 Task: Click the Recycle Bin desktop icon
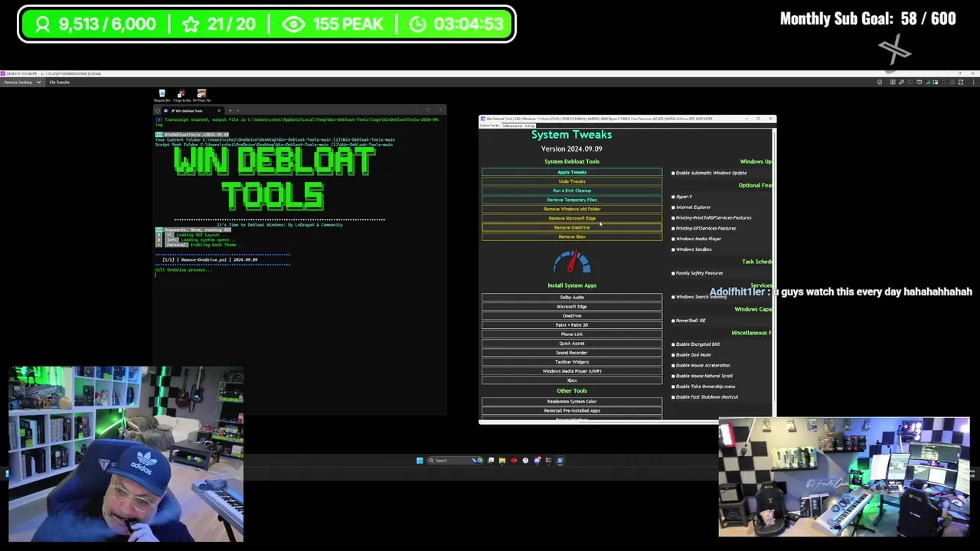(162, 96)
